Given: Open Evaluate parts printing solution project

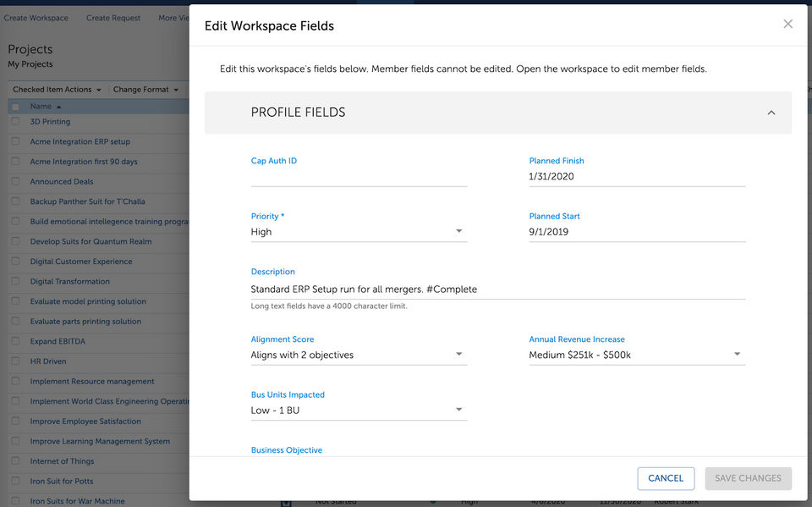Looking at the screenshot, I should coord(85,322).
